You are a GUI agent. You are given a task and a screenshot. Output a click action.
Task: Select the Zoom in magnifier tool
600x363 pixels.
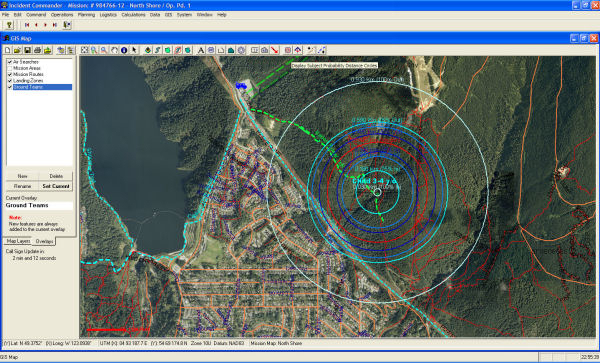94,50
